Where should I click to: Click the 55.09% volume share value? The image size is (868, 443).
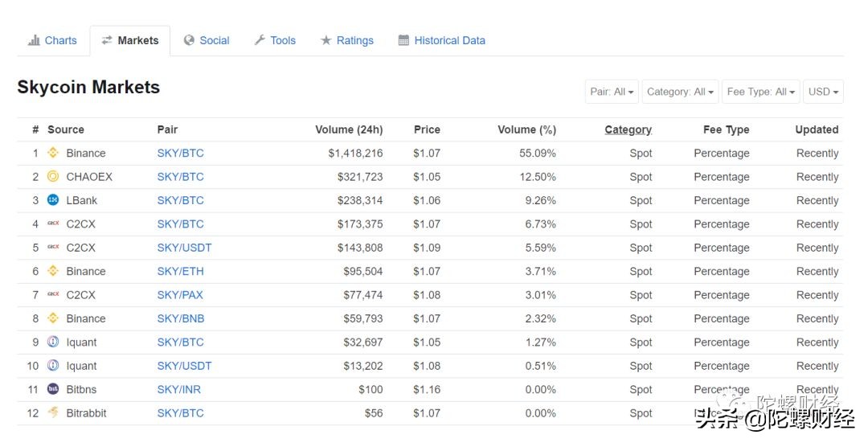pos(538,153)
